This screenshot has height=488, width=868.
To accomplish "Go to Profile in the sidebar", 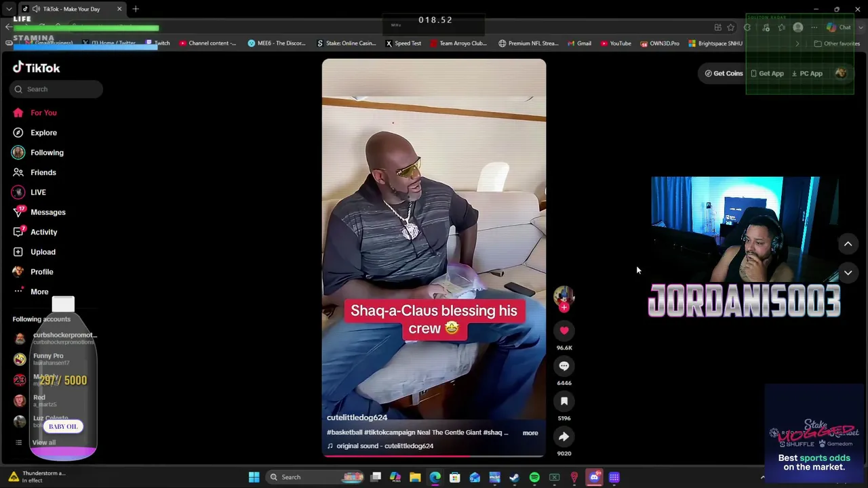I will [33, 272].
